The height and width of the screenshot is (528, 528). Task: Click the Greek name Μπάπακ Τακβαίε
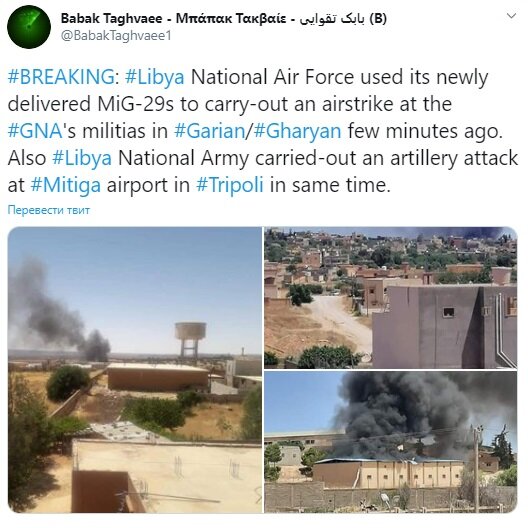[231, 19]
